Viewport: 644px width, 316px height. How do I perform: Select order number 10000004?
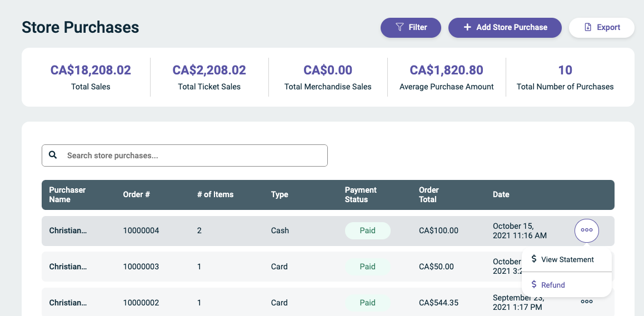(141, 230)
